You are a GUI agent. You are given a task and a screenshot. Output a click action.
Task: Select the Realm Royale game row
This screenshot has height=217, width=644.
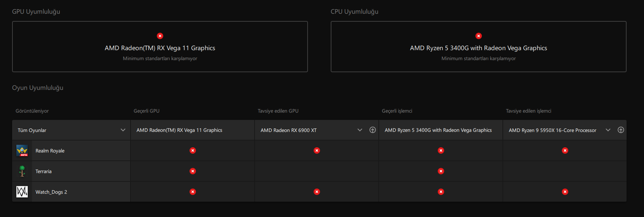50,151
